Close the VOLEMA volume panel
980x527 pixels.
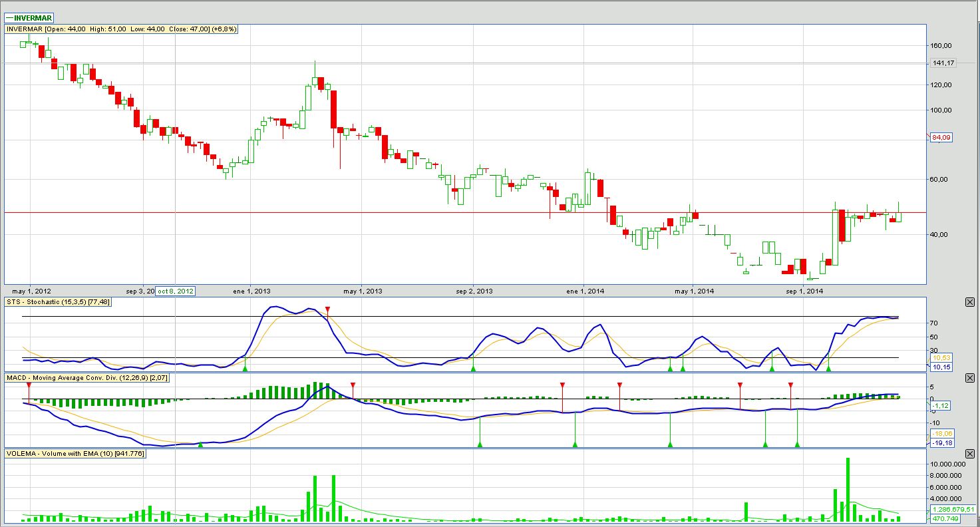969,454
